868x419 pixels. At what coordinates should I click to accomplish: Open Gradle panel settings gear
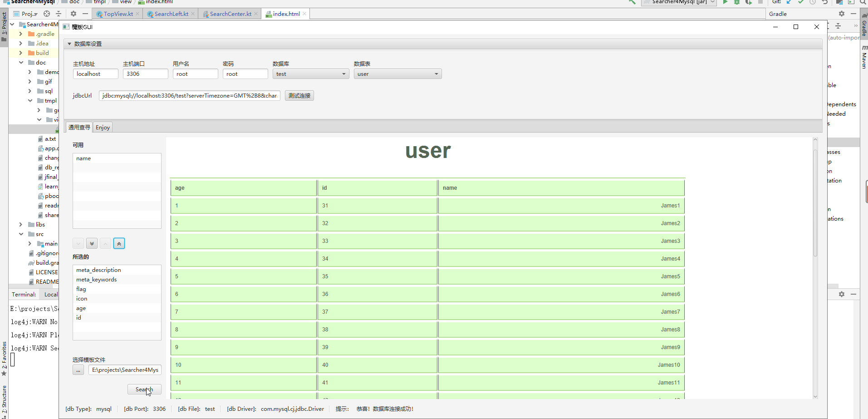tap(842, 14)
